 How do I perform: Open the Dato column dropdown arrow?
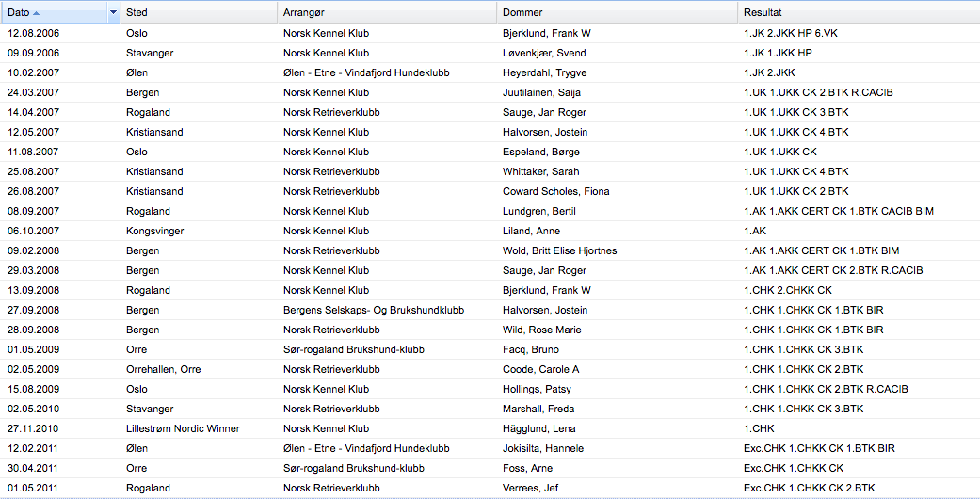113,12
